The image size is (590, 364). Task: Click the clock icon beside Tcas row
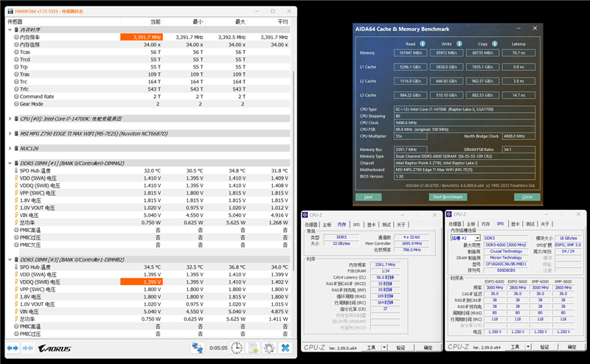16,52
